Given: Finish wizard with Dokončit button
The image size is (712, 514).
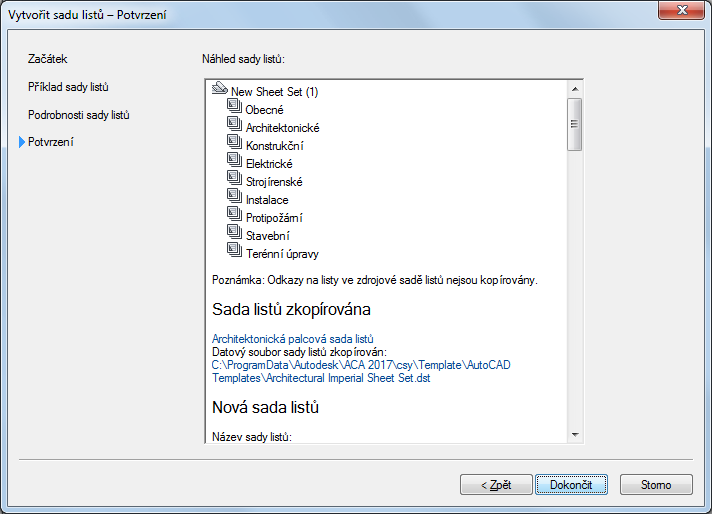Looking at the screenshot, I should 571,485.
